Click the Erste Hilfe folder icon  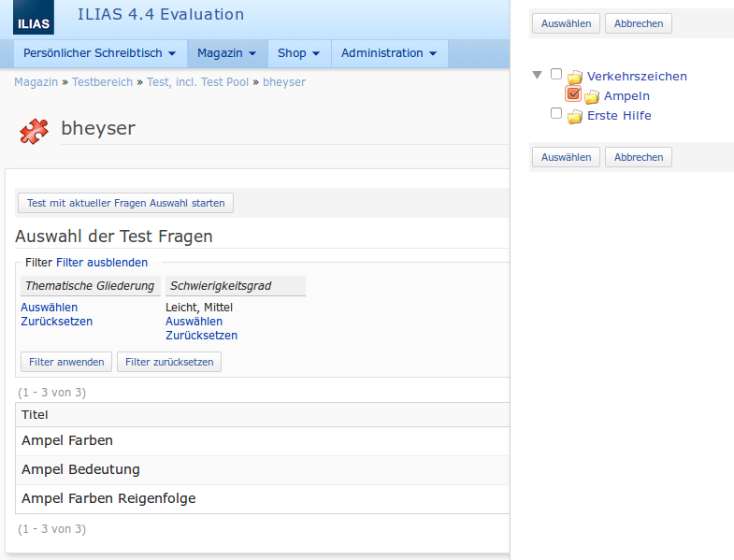[575, 116]
